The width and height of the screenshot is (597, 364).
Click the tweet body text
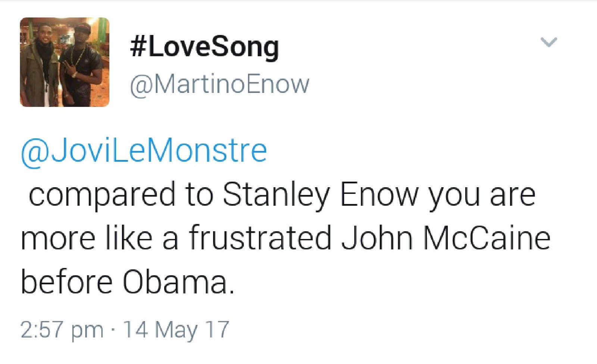pos(276,235)
